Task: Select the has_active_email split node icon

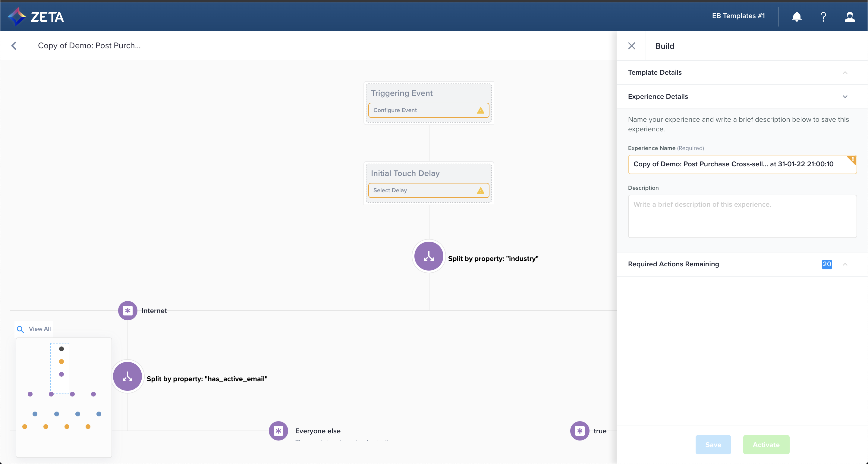Action: pyautogui.click(x=127, y=376)
